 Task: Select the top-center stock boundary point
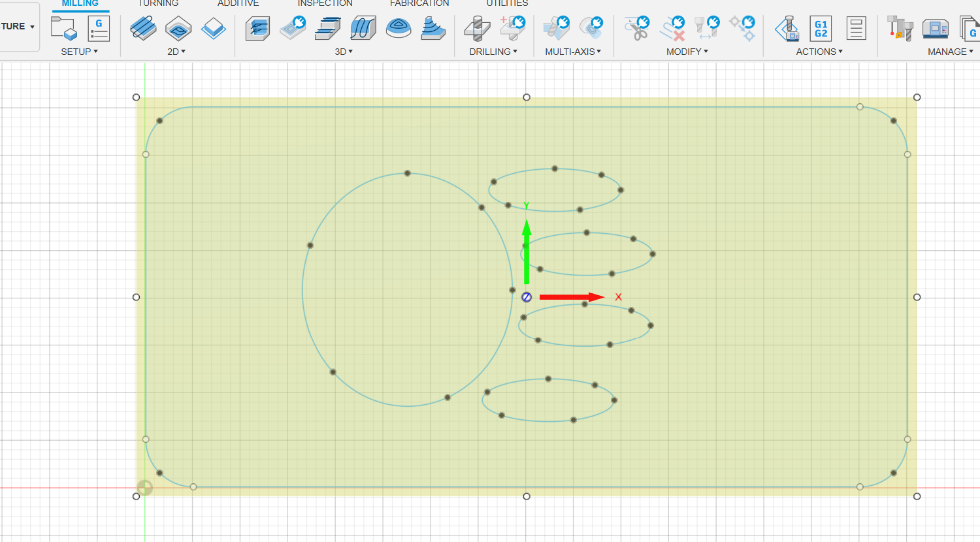527,97
